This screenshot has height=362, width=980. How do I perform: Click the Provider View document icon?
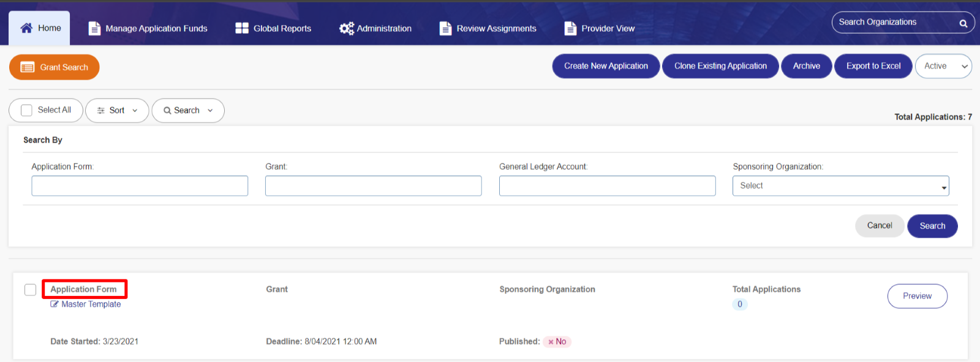pyautogui.click(x=570, y=28)
